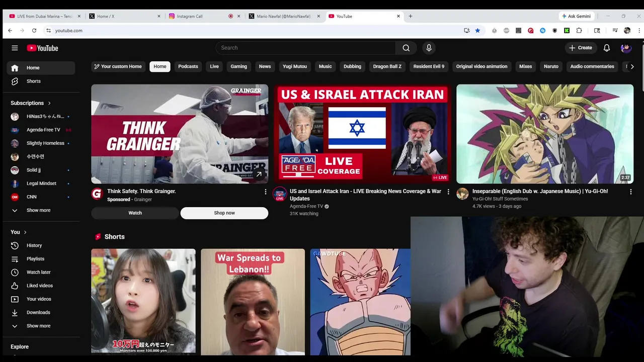Viewport: 644px width, 362px height.
Task: Open US & Israel Attack Iran live thumbnail
Action: tap(362, 134)
